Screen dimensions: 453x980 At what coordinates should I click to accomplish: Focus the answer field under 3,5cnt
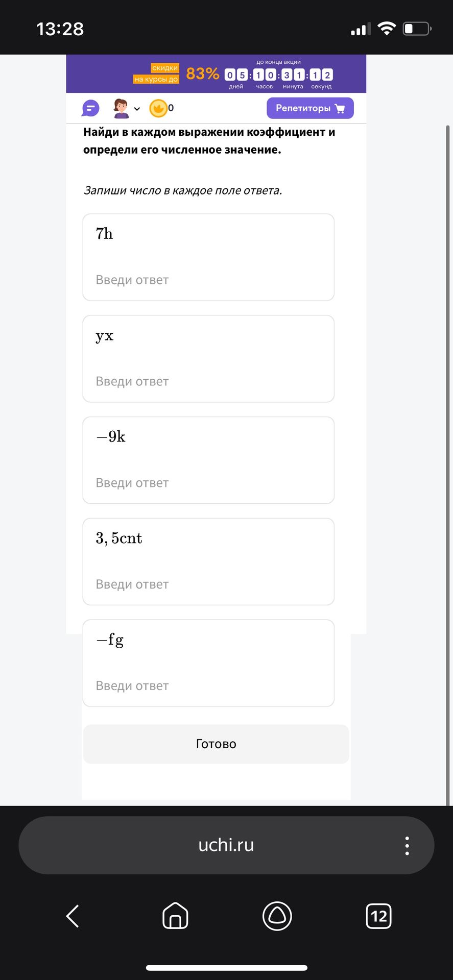[x=208, y=584]
